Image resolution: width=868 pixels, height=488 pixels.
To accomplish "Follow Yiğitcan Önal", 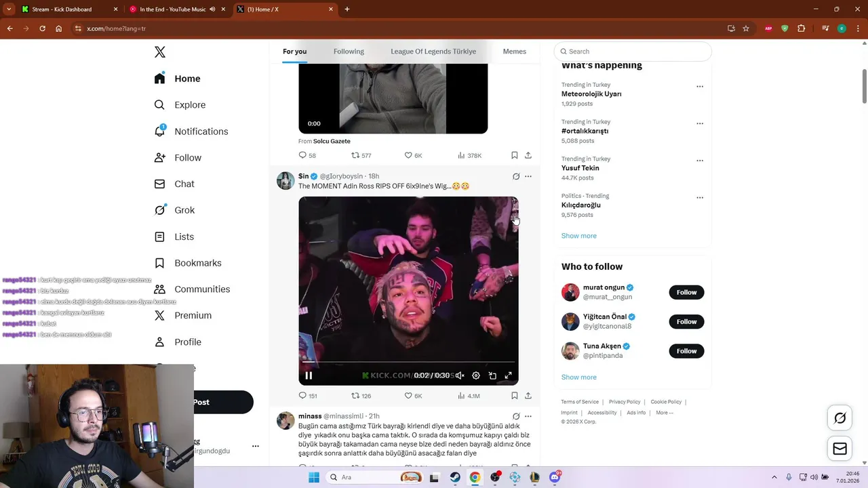I will tap(686, 321).
